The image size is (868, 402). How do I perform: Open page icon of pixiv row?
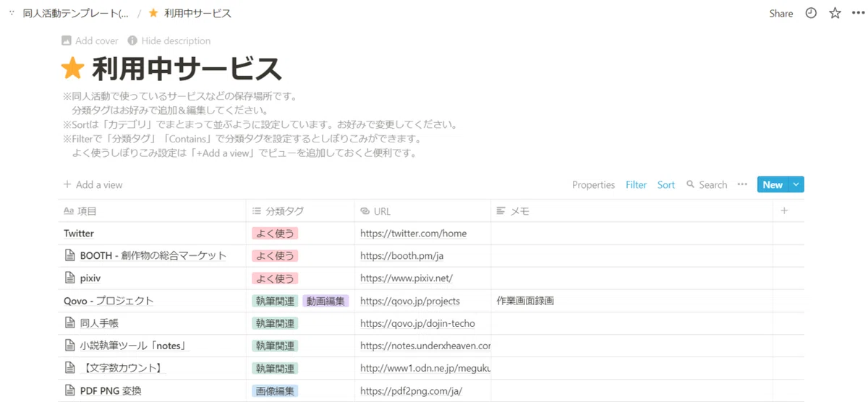coord(70,278)
